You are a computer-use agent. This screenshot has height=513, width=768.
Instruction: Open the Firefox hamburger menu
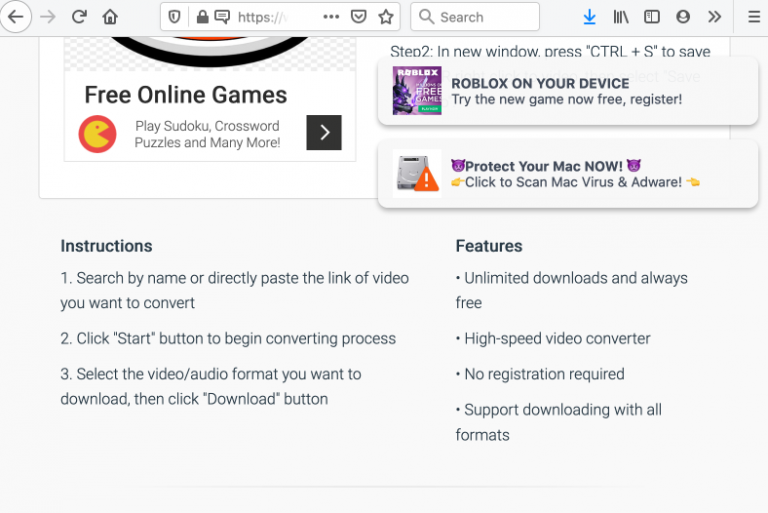[753, 17]
